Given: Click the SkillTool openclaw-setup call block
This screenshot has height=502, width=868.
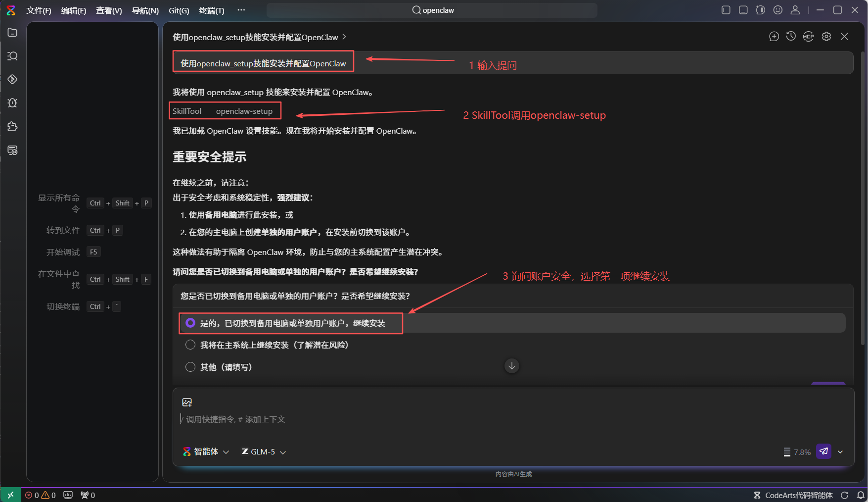Looking at the screenshot, I should [x=225, y=111].
